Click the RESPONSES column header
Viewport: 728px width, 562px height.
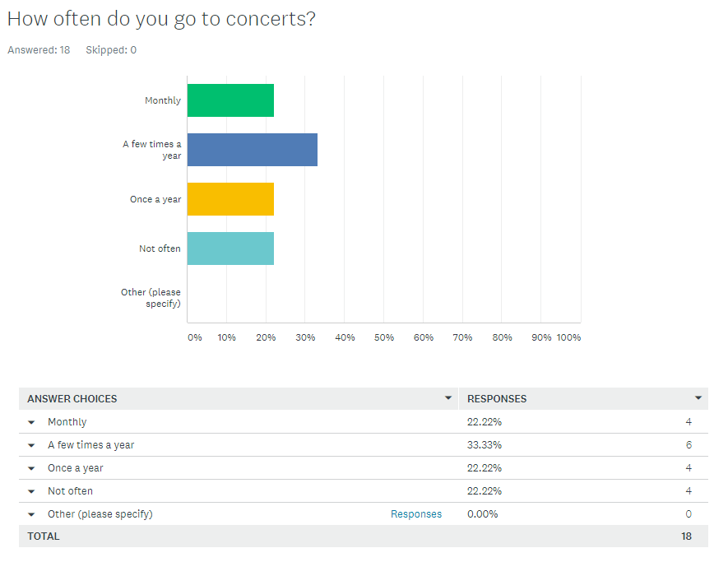497,399
